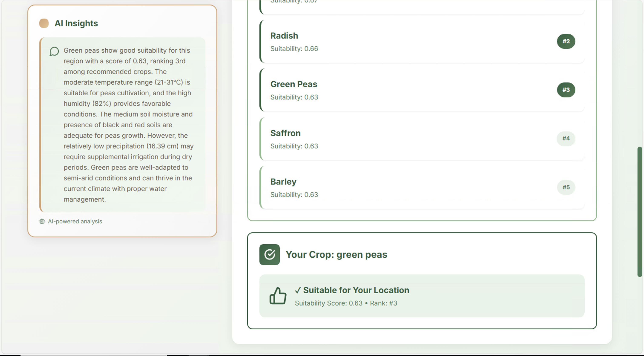Click the speech bubble icon in insights
Viewport: 644px width, 356px height.
coord(54,51)
